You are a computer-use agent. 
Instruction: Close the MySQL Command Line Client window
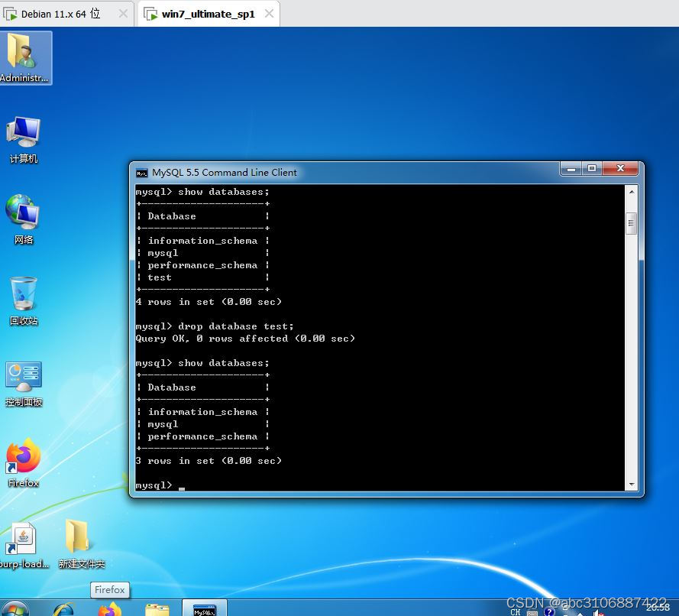pyautogui.click(x=620, y=168)
